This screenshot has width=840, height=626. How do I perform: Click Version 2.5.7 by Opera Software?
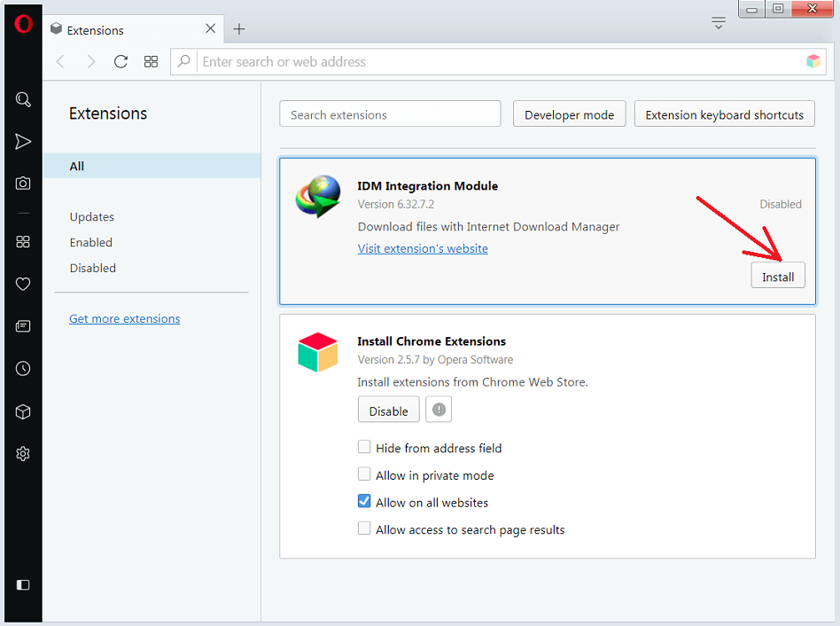tap(435, 360)
